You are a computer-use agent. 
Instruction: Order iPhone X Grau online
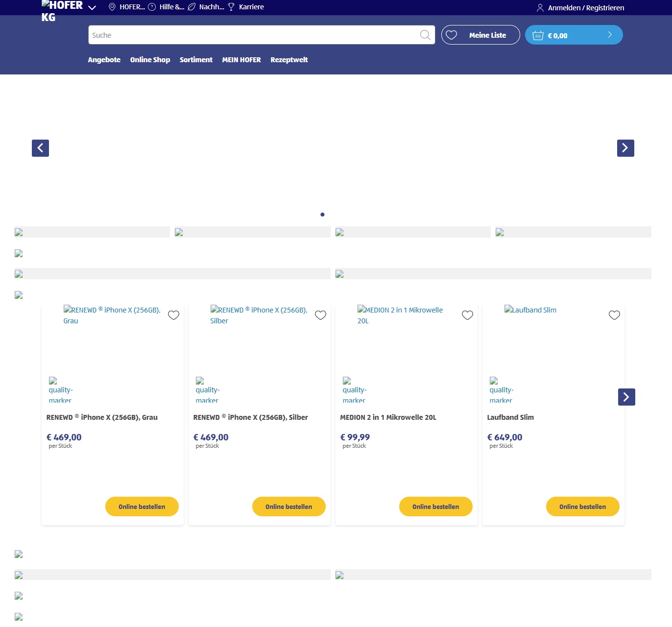[142, 506]
